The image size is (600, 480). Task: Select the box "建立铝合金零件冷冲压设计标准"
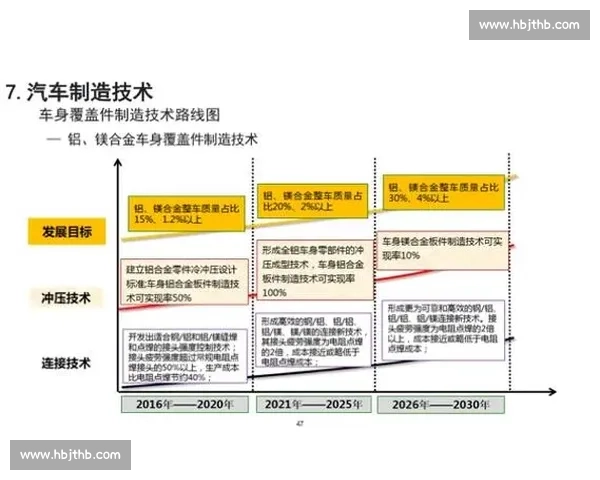pos(184,282)
